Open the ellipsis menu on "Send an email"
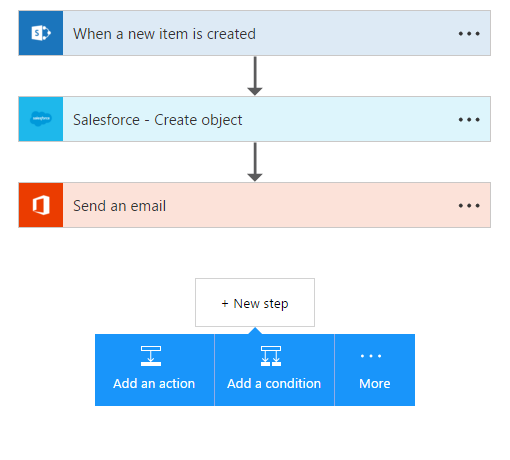The height and width of the screenshot is (460, 510). 469,205
